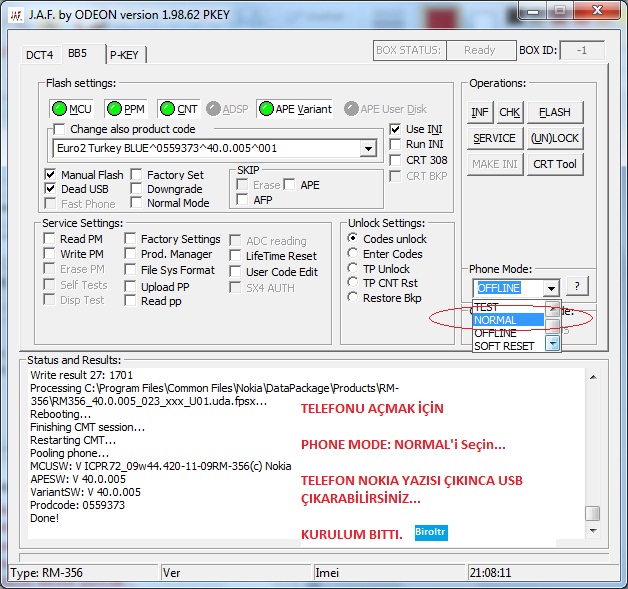Enable User Code Edit checkbox
The image size is (628, 589).
pyautogui.click(x=235, y=271)
